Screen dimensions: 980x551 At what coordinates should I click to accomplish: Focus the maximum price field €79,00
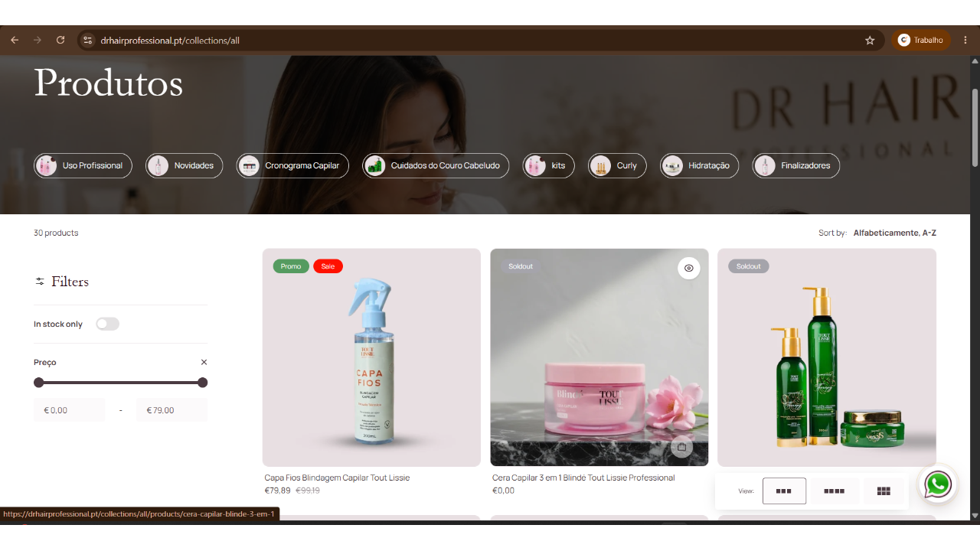click(171, 410)
